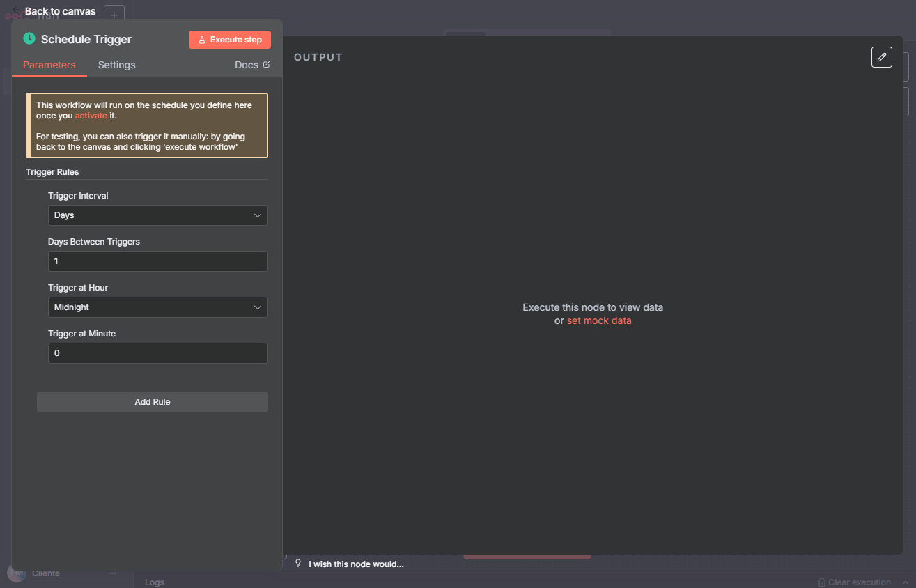Viewport: 916px width, 588px height.
Task: Click the lightbulb feedback icon
Action: tap(299, 564)
